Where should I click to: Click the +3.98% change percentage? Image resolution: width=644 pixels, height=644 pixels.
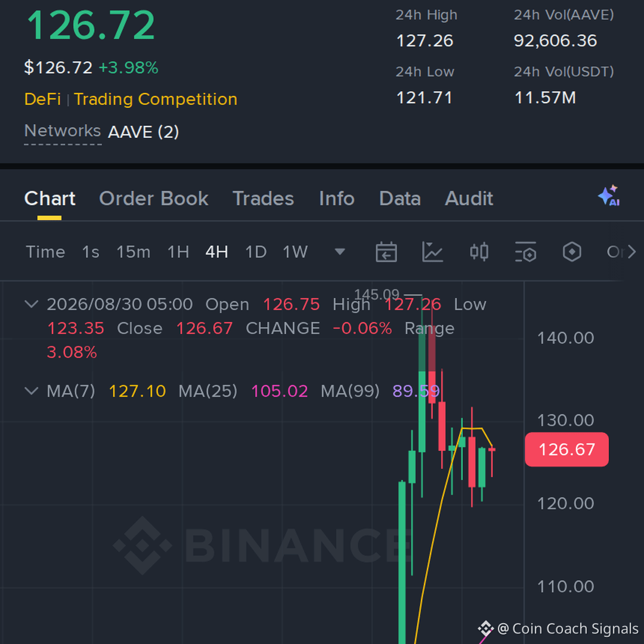tap(129, 68)
